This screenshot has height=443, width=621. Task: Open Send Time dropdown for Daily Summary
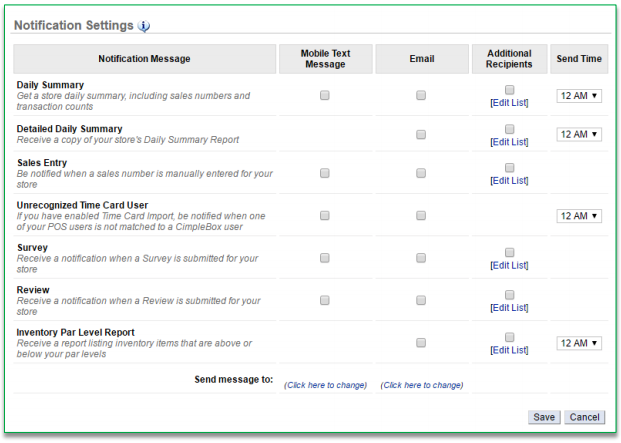[579, 96]
